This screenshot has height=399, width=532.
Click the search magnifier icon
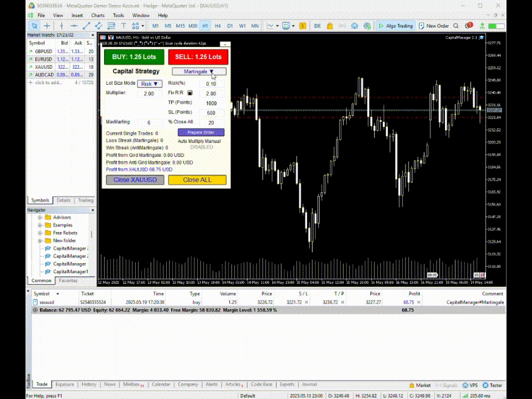(456, 26)
